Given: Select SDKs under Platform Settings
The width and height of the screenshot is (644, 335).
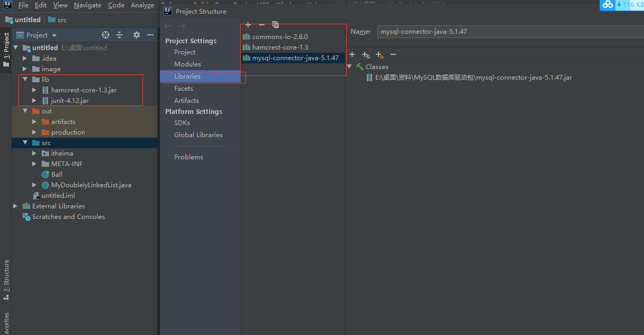Looking at the screenshot, I should tap(182, 123).
